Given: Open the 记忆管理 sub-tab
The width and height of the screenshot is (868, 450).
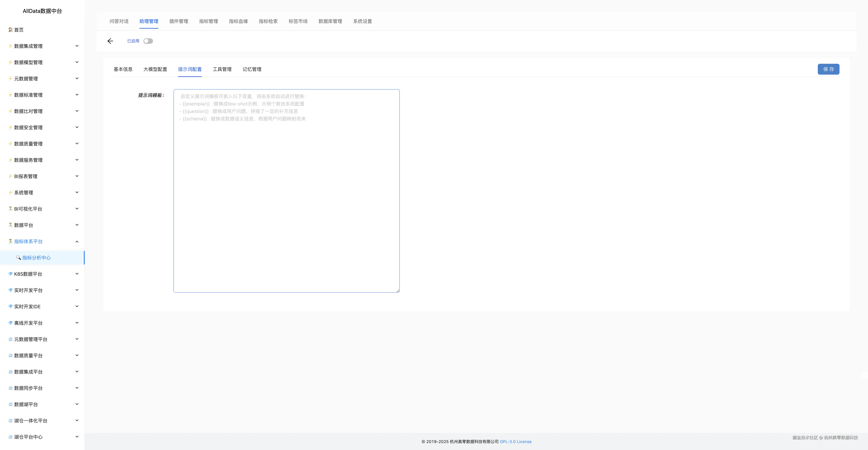Looking at the screenshot, I should [x=252, y=69].
